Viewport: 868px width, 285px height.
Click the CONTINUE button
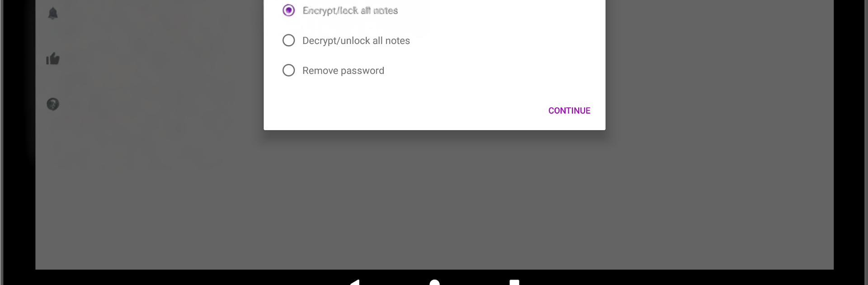(569, 110)
